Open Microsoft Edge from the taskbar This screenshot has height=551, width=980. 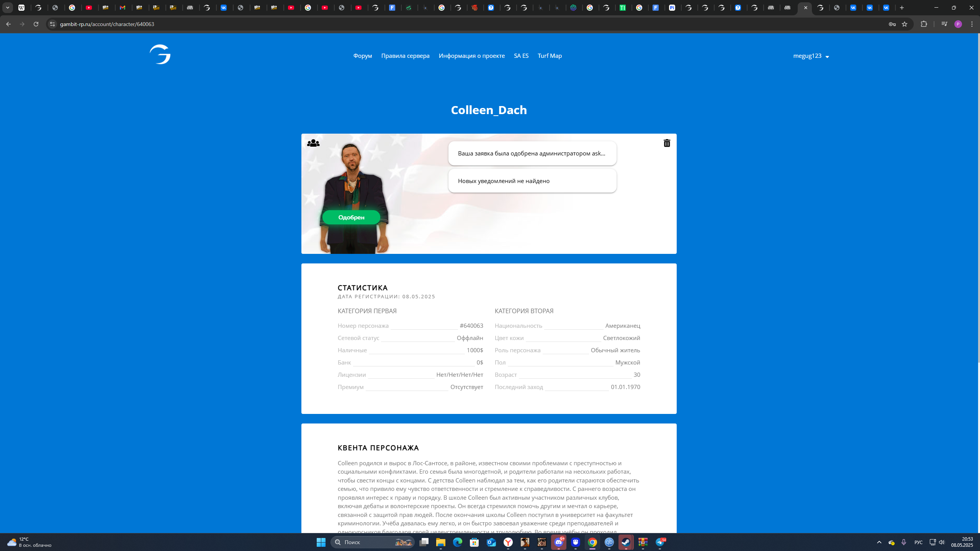point(458,542)
